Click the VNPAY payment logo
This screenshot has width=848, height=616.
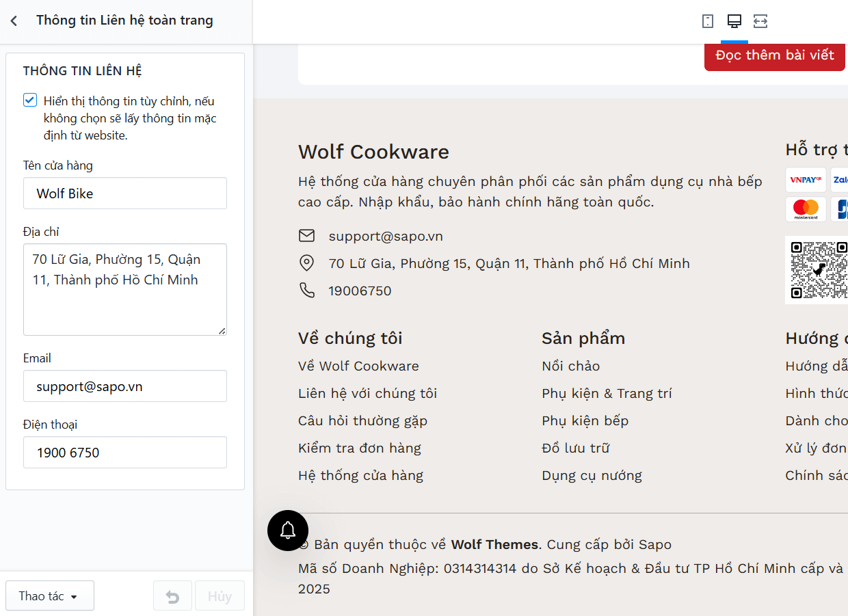(x=806, y=180)
